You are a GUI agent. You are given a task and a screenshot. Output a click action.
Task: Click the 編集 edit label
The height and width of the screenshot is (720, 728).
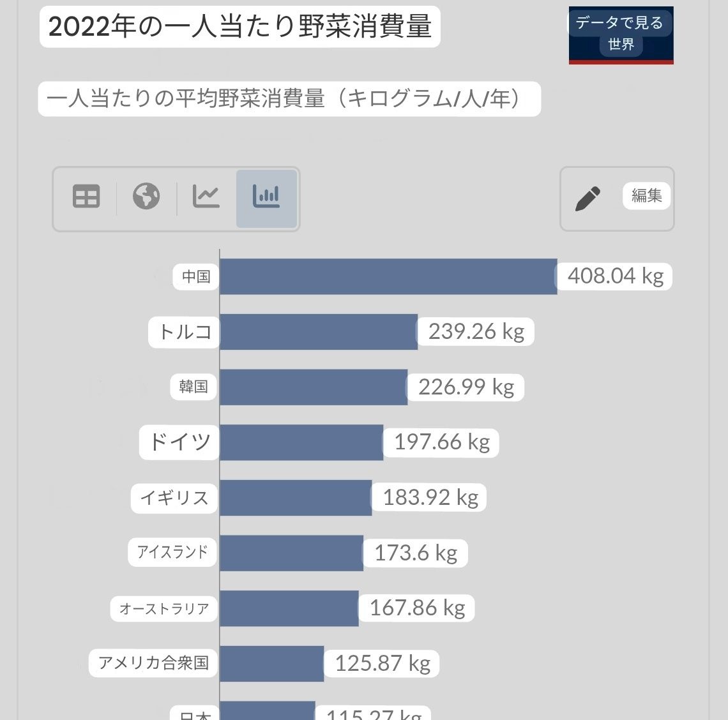pyautogui.click(x=646, y=196)
